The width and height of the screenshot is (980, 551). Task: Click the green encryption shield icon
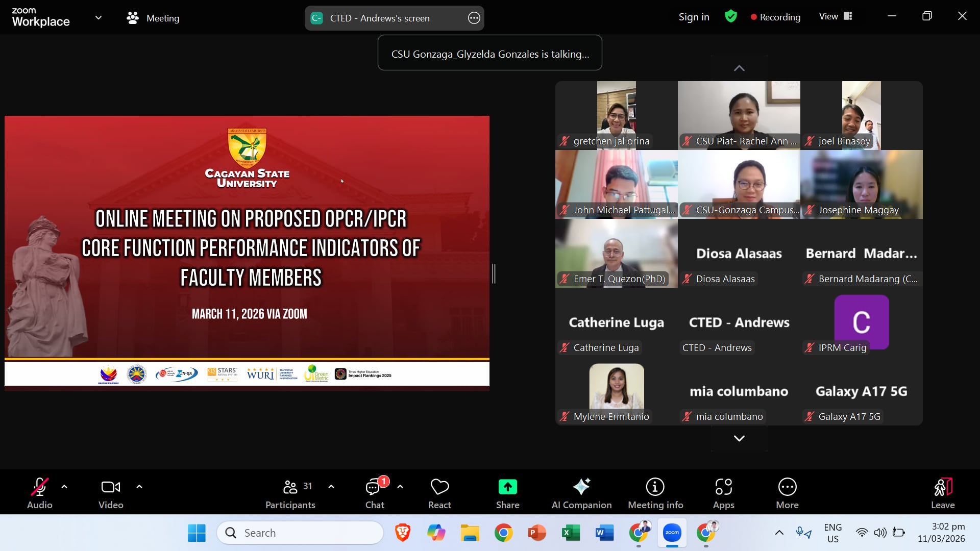click(x=730, y=17)
